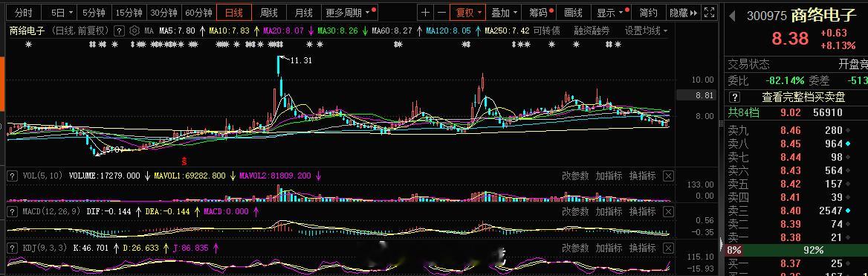This screenshot has height=276, width=868.
Task: Click the 共84档 order depth label
Action: pyautogui.click(x=743, y=113)
